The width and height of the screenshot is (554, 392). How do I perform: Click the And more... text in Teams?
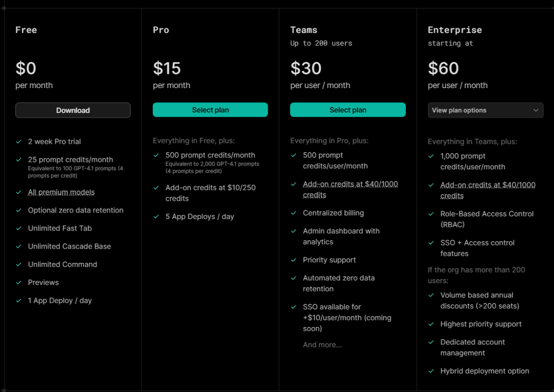click(322, 344)
